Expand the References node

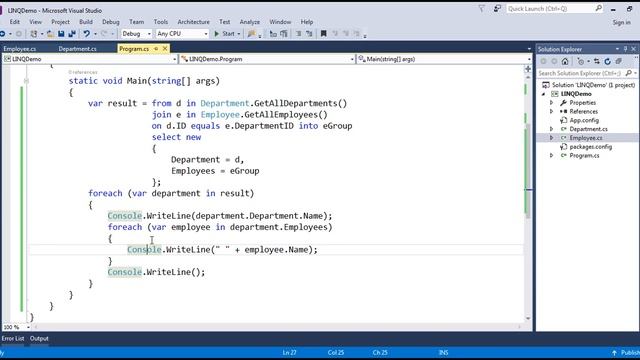pos(551,111)
